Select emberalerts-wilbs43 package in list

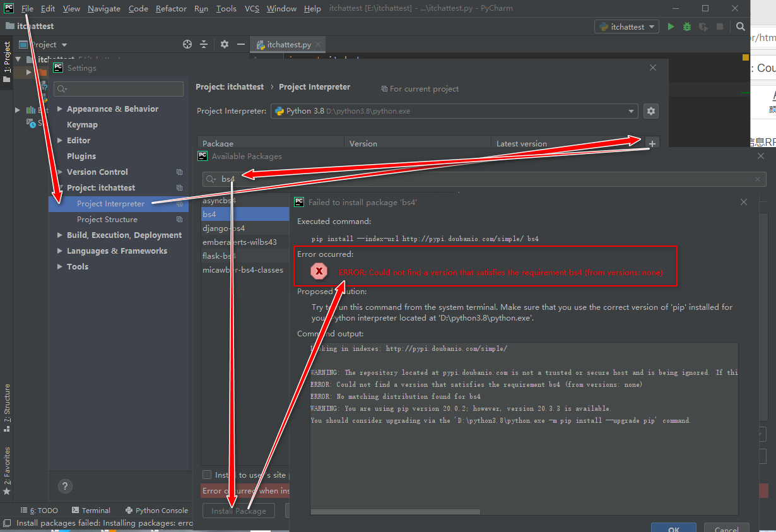click(x=245, y=242)
